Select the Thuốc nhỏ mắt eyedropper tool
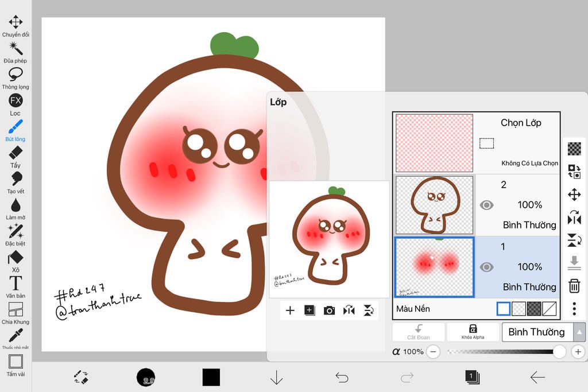The image size is (588, 392). click(16, 339)
